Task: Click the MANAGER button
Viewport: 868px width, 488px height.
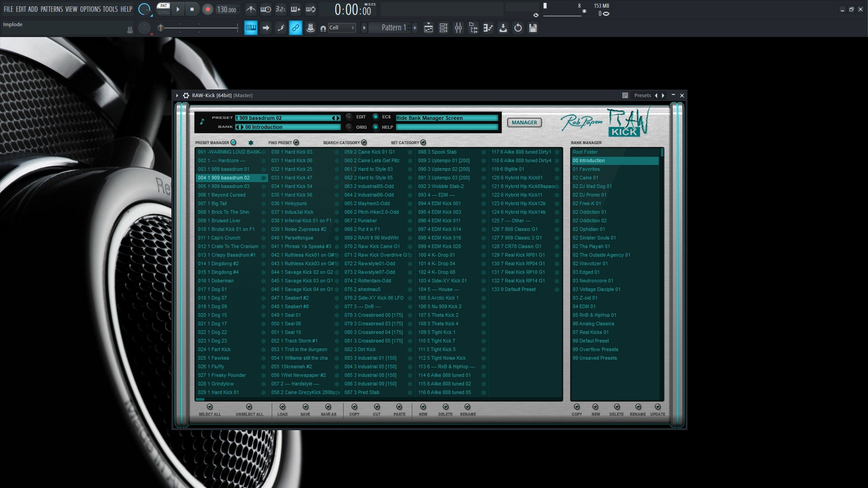Action: 524,122
